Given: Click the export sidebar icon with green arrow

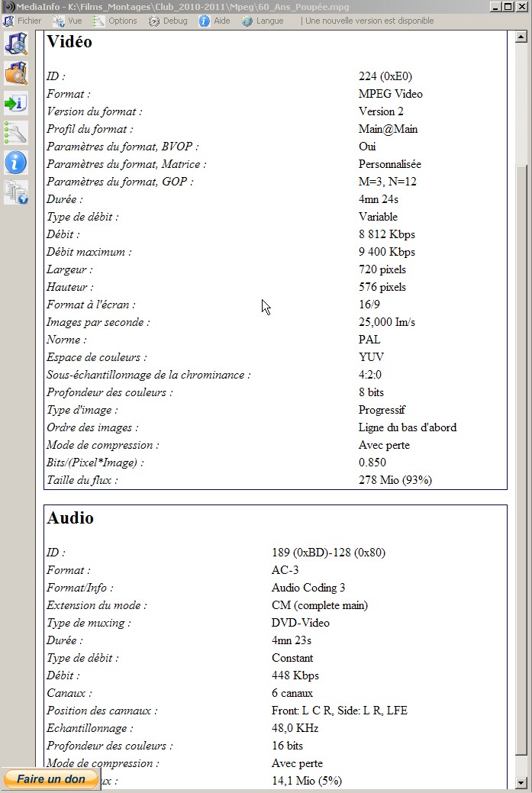Looking at the screenshot, I should click(16, 103).
